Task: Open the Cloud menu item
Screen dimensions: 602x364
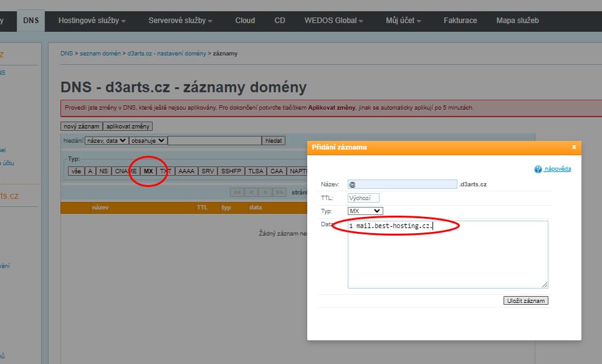Action: [245, 21]
